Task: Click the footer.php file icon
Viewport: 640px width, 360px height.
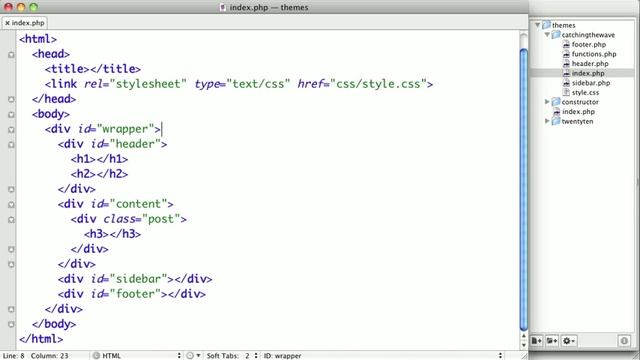Action: (566, 44)
